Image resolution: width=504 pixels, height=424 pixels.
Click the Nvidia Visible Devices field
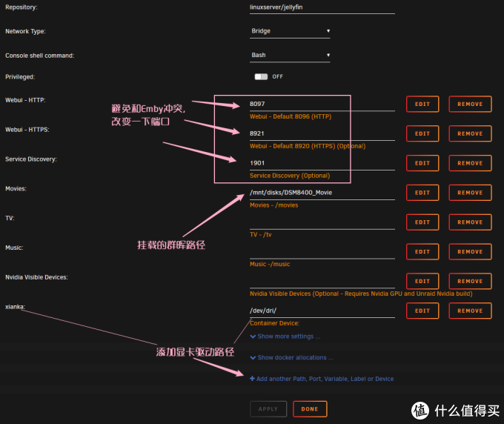click(322, 282)
